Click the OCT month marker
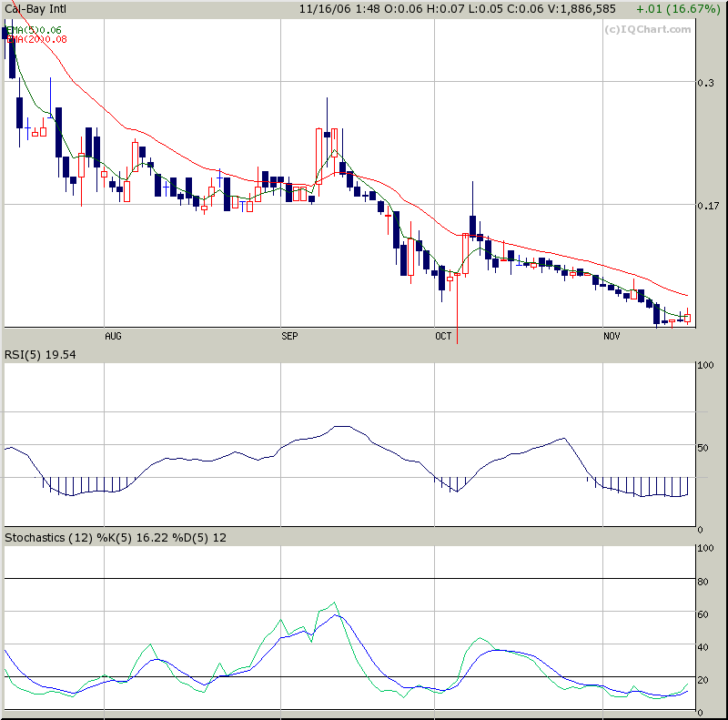The height and width of the screenshot is (720, 728). pyautogui.click(x=443, y=337)
